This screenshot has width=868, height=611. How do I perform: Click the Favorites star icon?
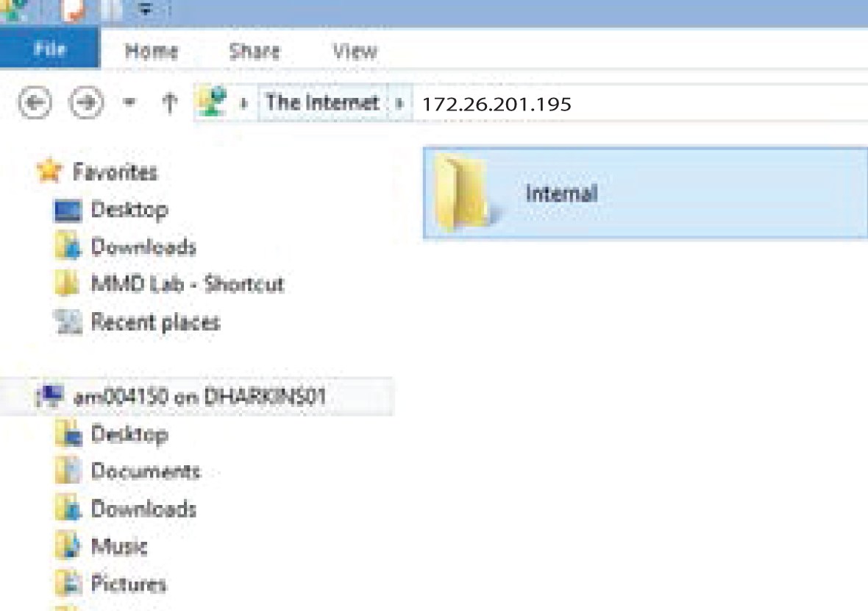[x=49, y=172]
